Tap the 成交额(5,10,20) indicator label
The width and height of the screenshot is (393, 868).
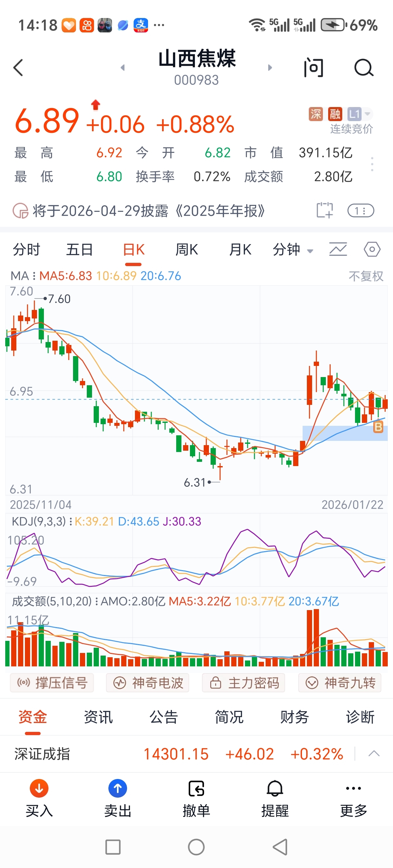(51, 601)
